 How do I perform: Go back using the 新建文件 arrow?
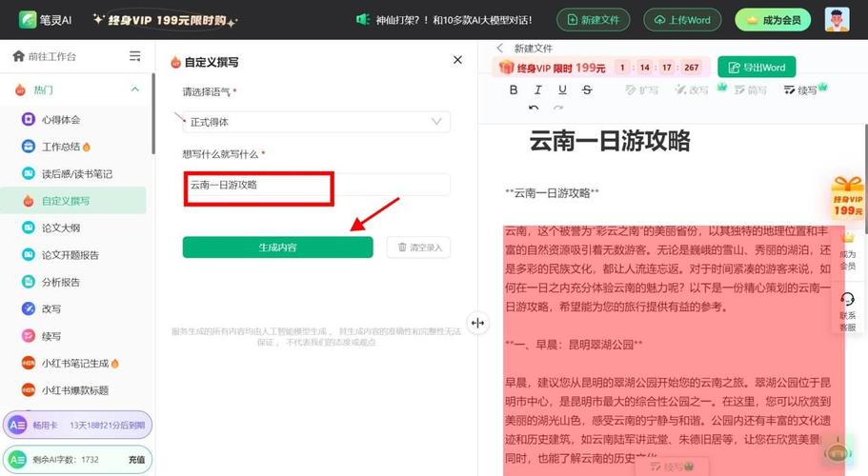click(500, 49)
